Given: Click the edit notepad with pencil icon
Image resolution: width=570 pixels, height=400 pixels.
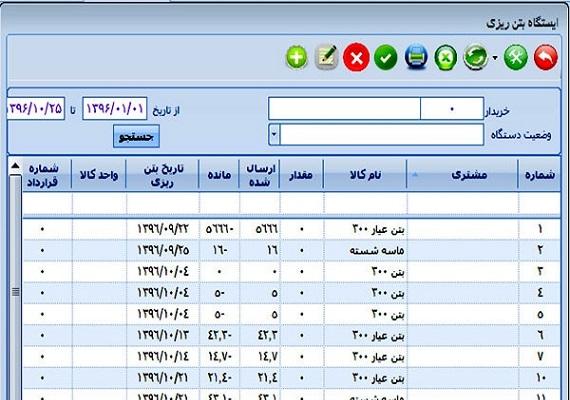Looking at the screenshot, I should [x=326, y=57].
